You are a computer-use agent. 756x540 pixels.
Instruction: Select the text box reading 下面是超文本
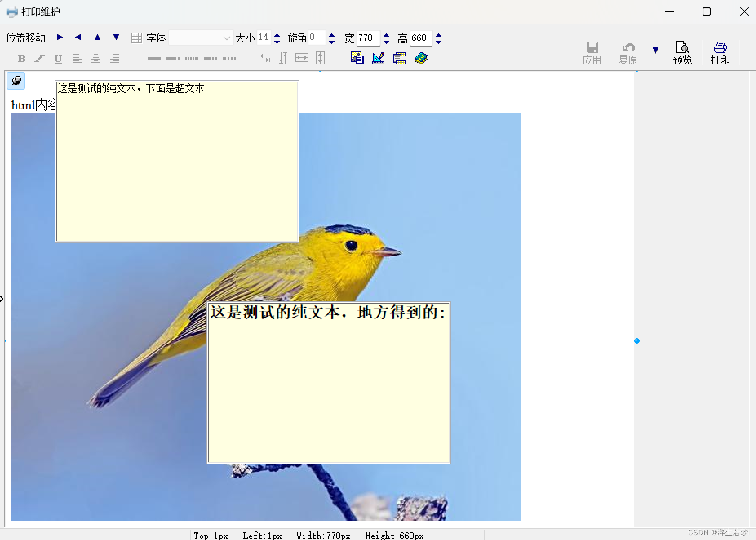pos(177,161)
